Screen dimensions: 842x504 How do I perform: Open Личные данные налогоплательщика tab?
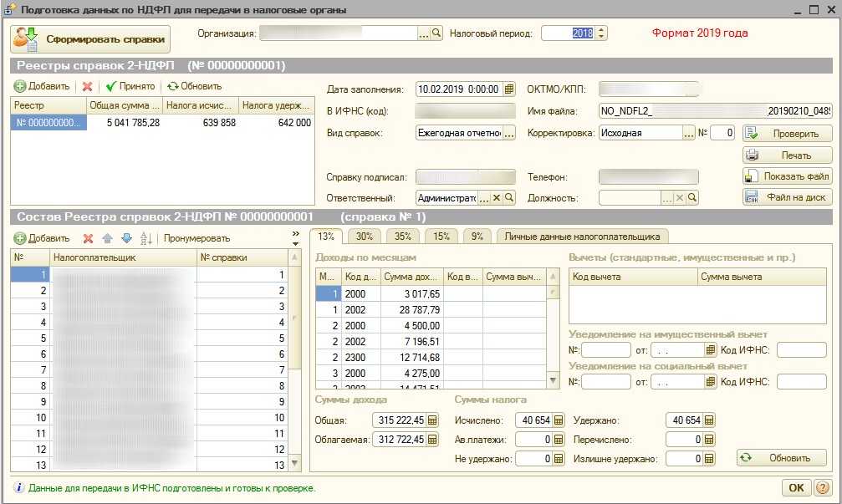(x=583, y=236)
